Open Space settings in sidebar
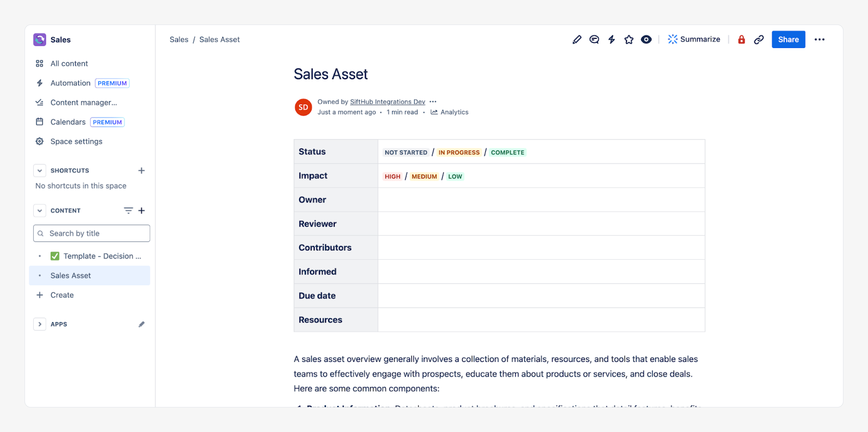The height and width of the screenshot is (432, 868). tap(76, 141)
